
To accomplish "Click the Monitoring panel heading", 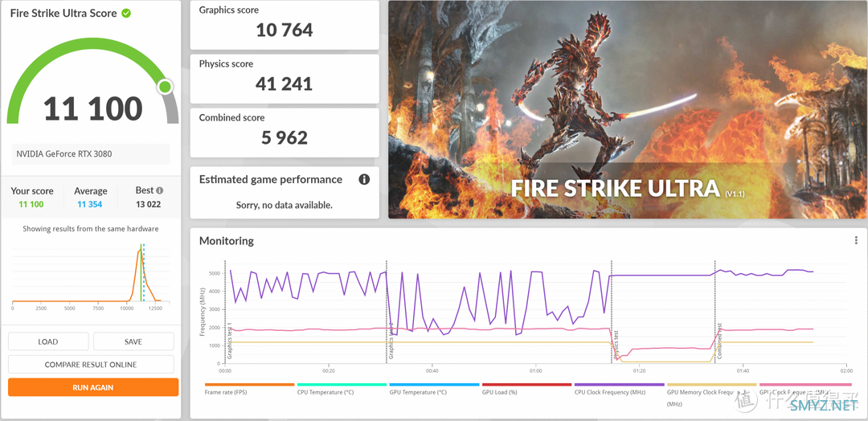I will pyautogui.click(x=227, y=241).
